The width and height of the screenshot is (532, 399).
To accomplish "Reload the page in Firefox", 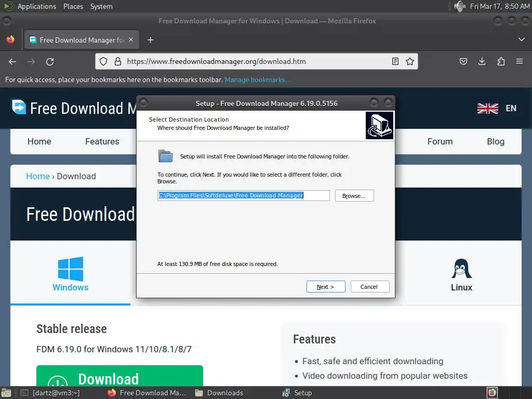I will click(50, 61).
